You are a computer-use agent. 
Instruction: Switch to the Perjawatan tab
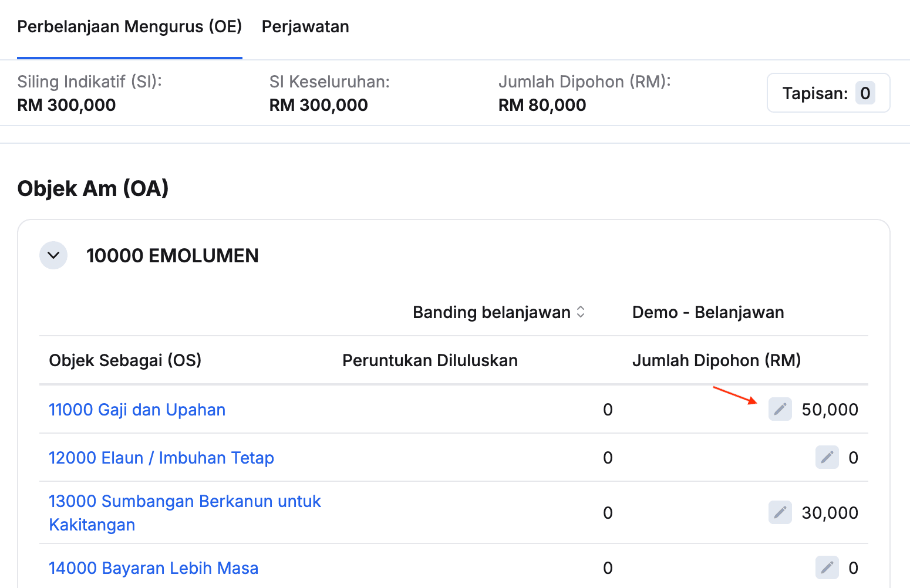[x=305, y=27]
